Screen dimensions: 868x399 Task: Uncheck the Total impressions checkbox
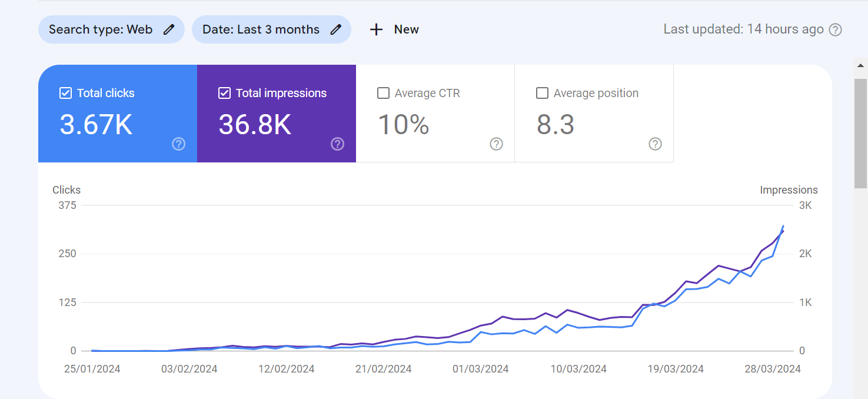coord(224,93)
